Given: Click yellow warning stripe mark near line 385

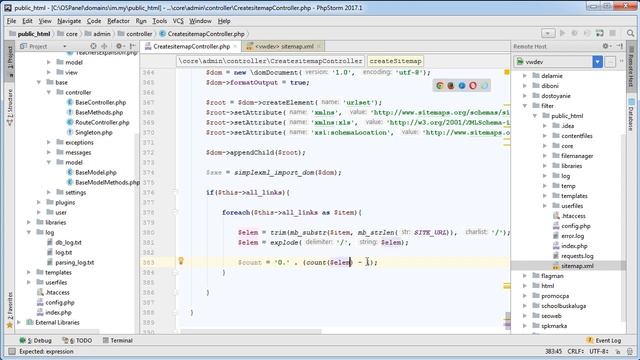Looking at the screenshot, I should coord(507,286).
